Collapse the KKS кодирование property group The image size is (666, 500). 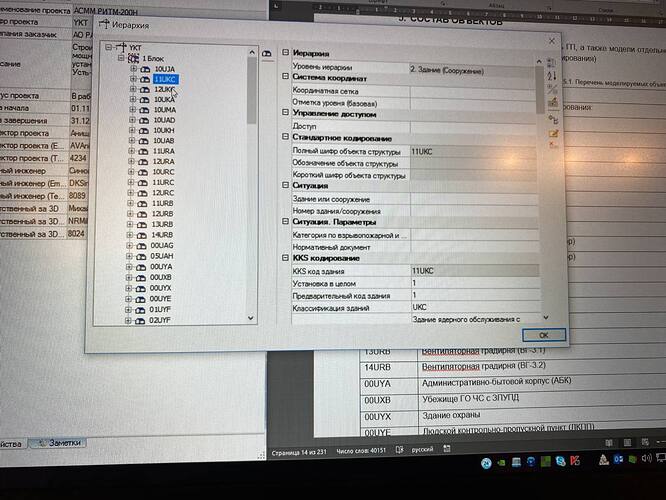click(x=286, y=259)
